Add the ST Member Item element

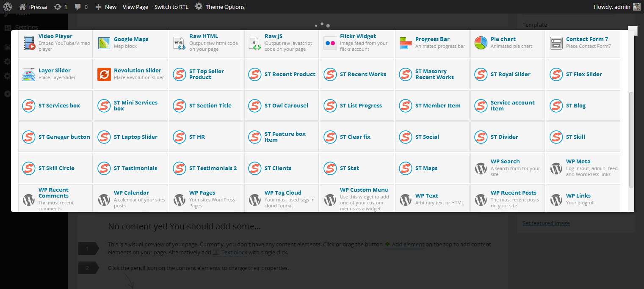point(432,106)
